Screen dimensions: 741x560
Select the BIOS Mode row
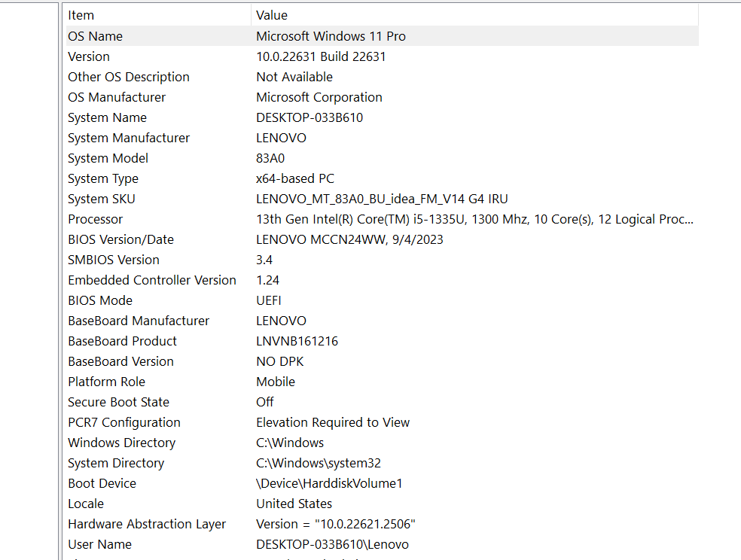100,300
